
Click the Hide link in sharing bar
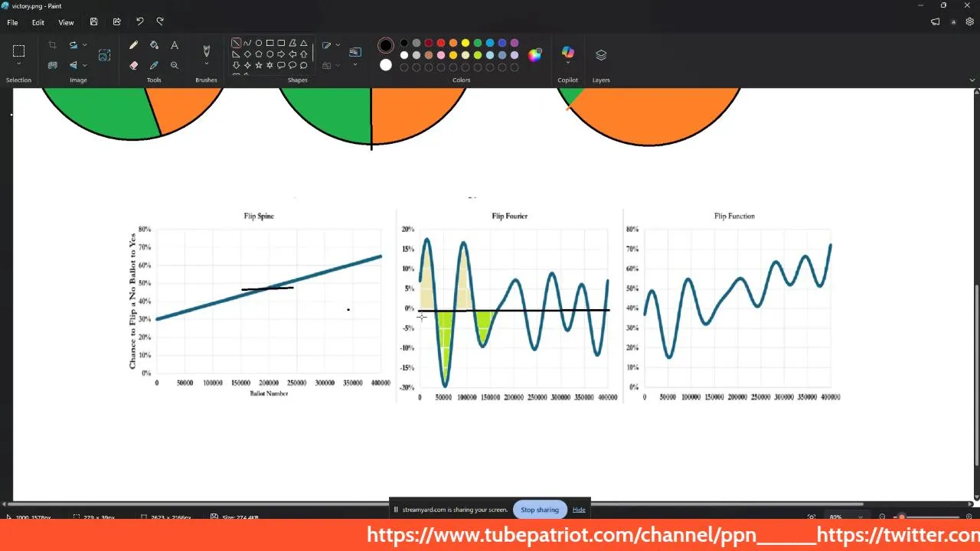pyautogui.click(x=579, y=510)
